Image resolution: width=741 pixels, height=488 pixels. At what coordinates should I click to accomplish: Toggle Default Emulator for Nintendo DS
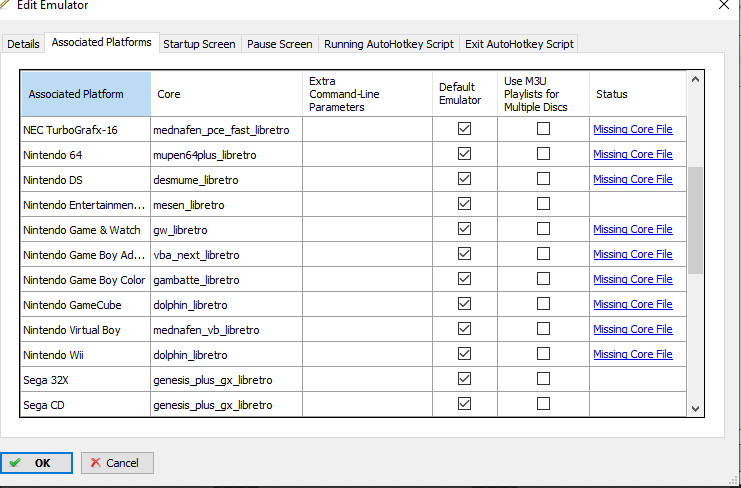click(x=465, y=179)
